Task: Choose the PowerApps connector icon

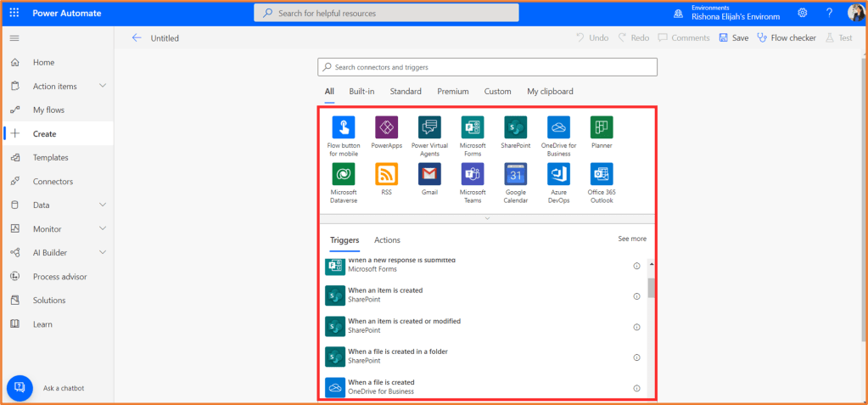Action: [386, 127]
